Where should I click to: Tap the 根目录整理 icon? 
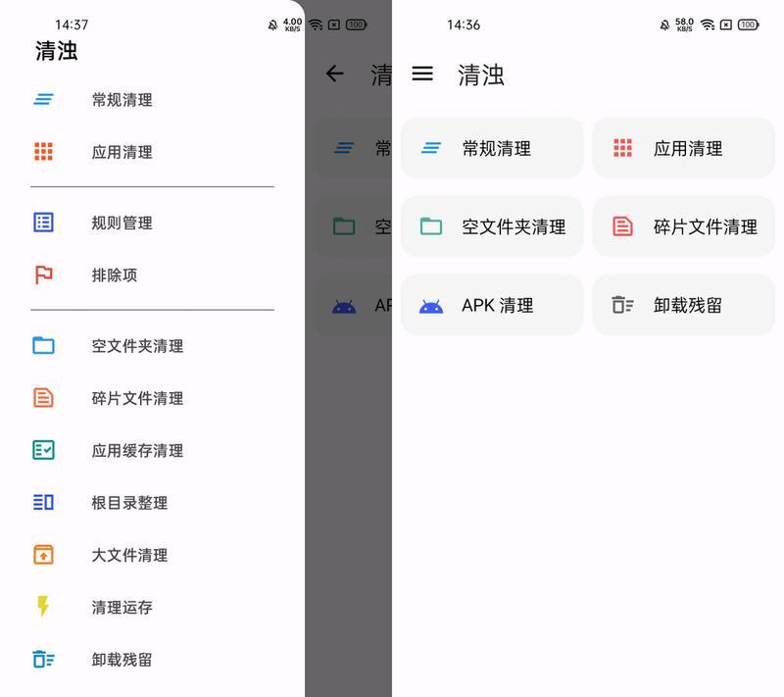[x=43, y=502]
